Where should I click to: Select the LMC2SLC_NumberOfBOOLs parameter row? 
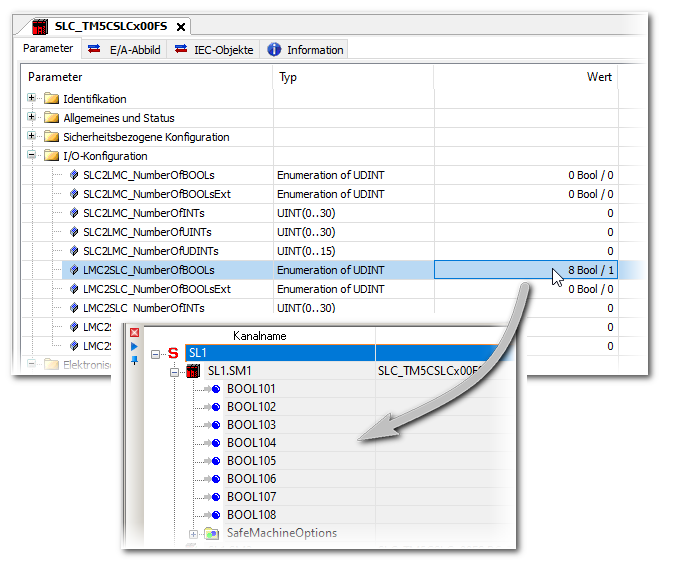click(x=148, y=270)
